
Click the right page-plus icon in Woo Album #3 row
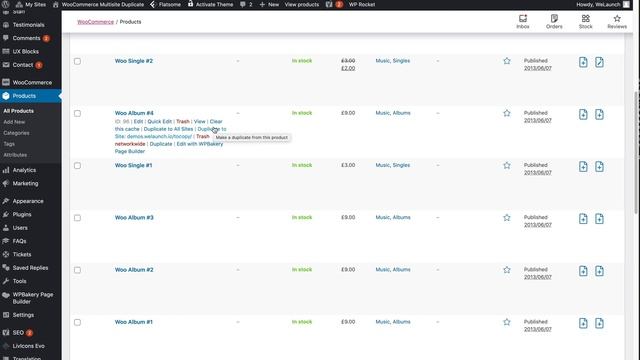(x=599, y=219)
